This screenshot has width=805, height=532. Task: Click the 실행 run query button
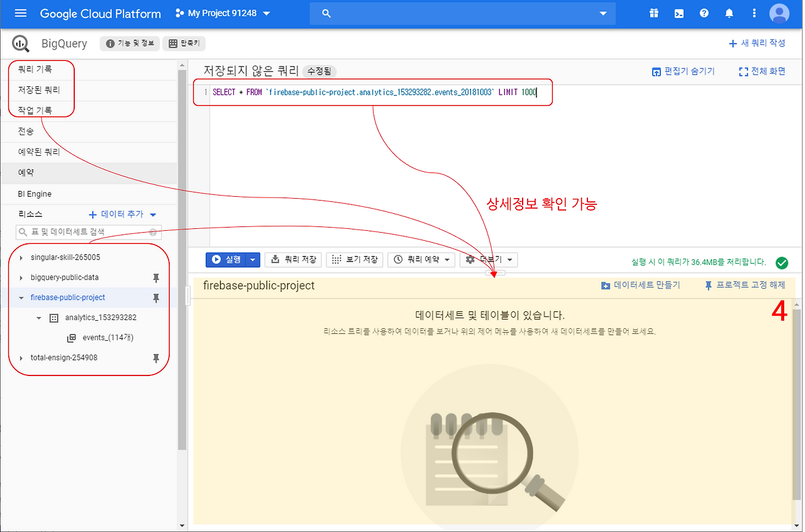(x=226, y=260)
